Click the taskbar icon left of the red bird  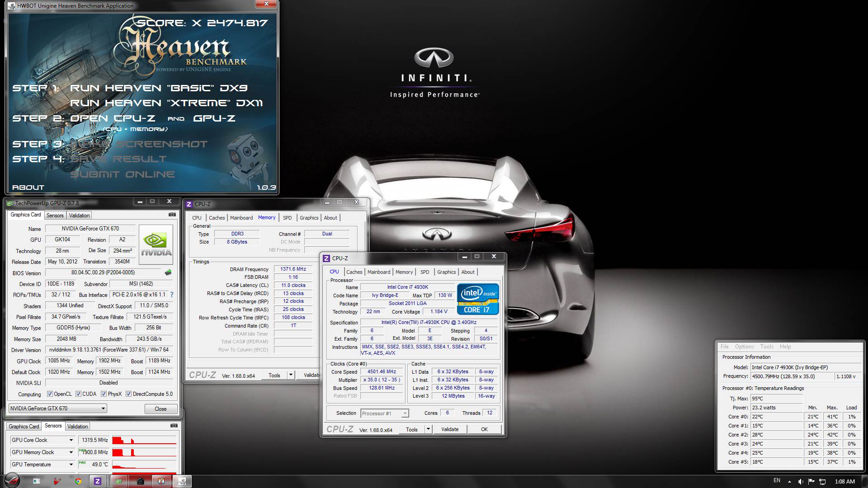(x=36, y=481)
